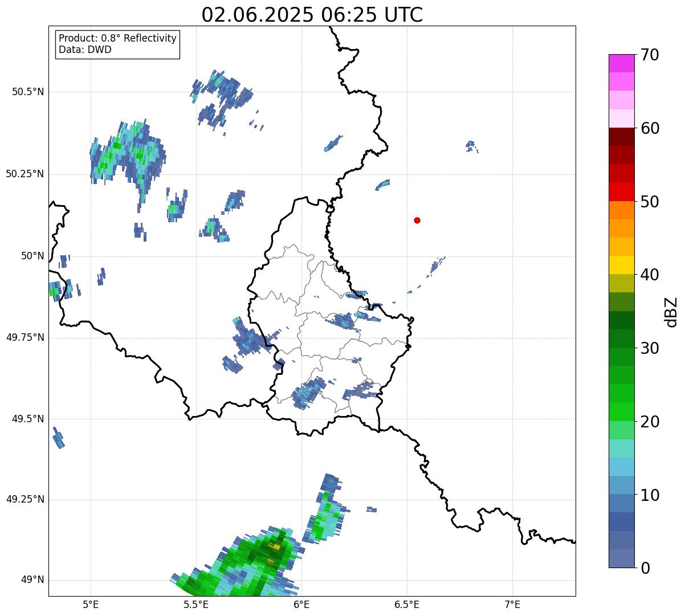This screenshot has width=685, height=616.
Task: Click the 49.25°N latitude label
Action: pyautogui.click(x=25, y=499)
